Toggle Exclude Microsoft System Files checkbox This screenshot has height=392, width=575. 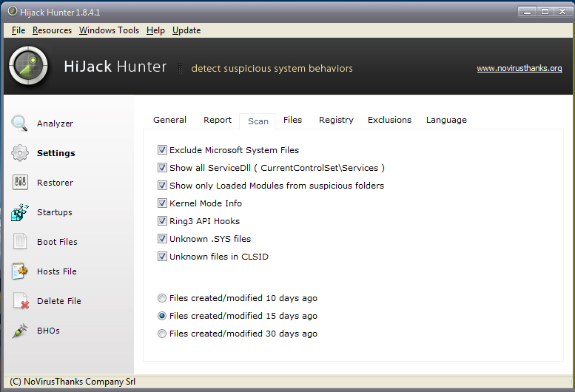tap(162, 150)
